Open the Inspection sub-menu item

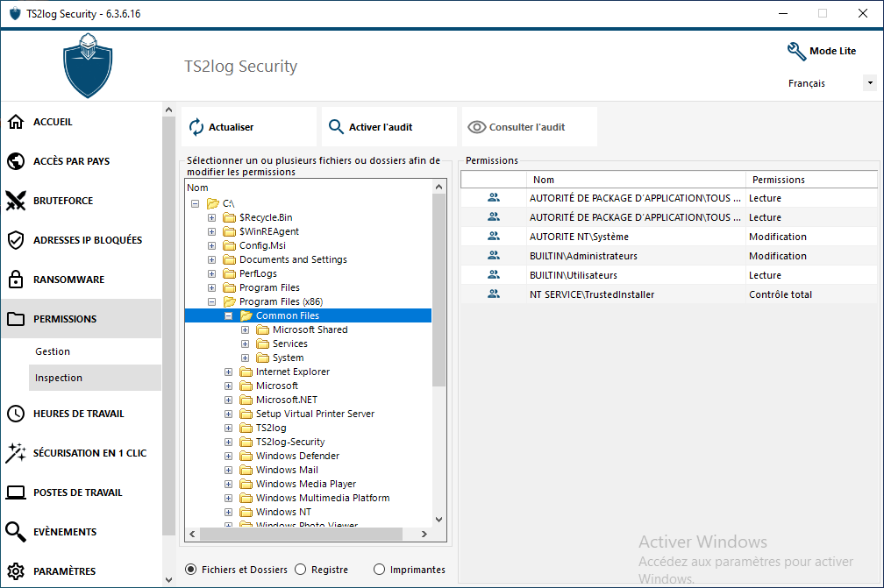pyautogui.click(x=95, y=378)
